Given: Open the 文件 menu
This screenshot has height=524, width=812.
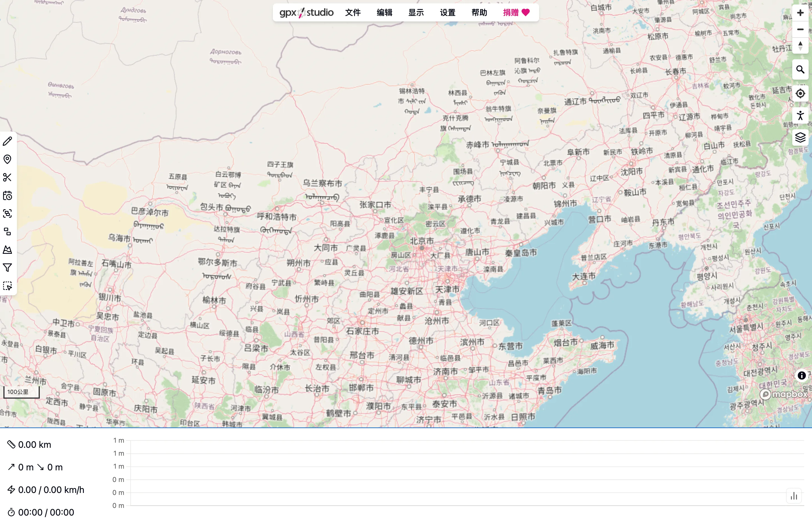Looking at the screenshot, I should (x=353, y=13).
